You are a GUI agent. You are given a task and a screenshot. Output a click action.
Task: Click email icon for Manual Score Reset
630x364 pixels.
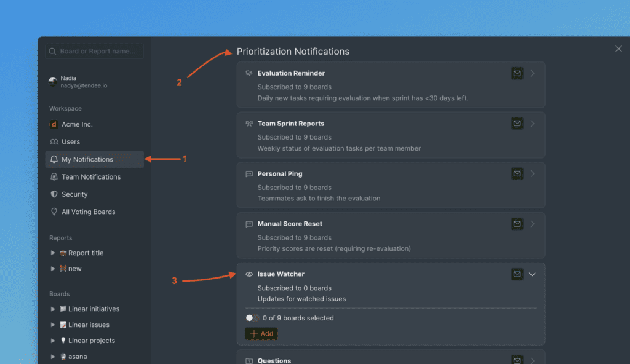pos(517,224)
